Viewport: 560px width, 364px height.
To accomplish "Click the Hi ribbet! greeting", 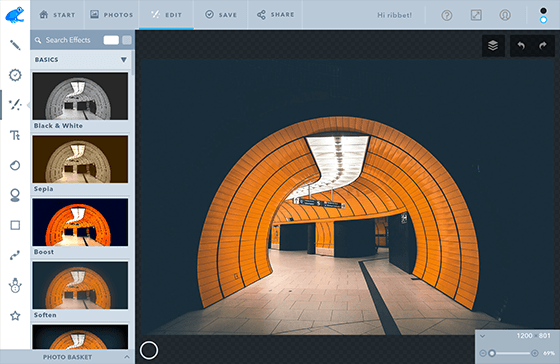I will (x=395, y=15).
